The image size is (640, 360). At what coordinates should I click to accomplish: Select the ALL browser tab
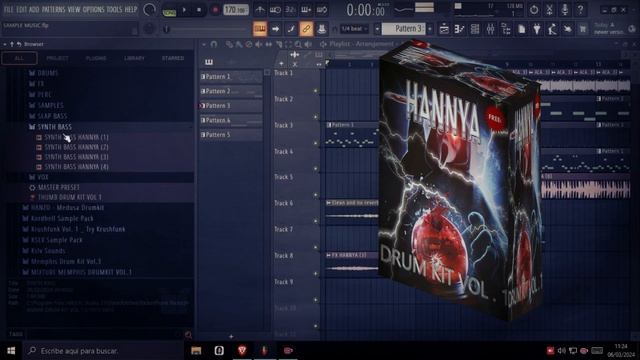(19, 58)
